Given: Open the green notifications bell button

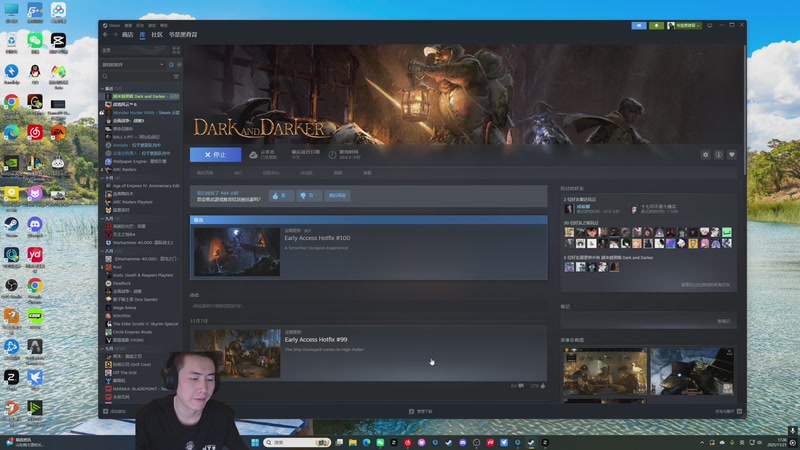Looking at the screenshot, I should click(x=656, y=26).
